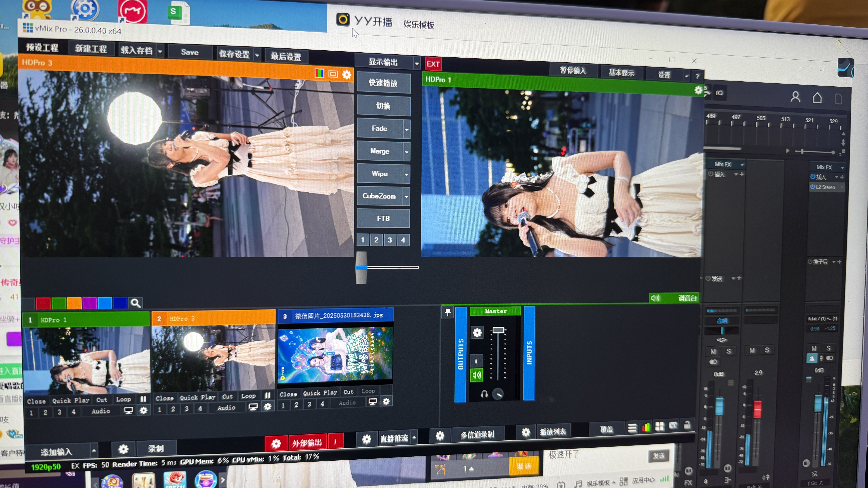Image resolution: width=868 pixels, height=488 pixels.
Task: Click the Master volume fader
Action: click(x=498, y=330)
